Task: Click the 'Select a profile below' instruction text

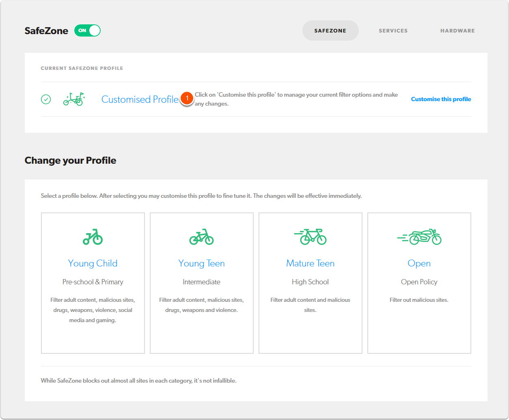Action: [x=201, y=196]
